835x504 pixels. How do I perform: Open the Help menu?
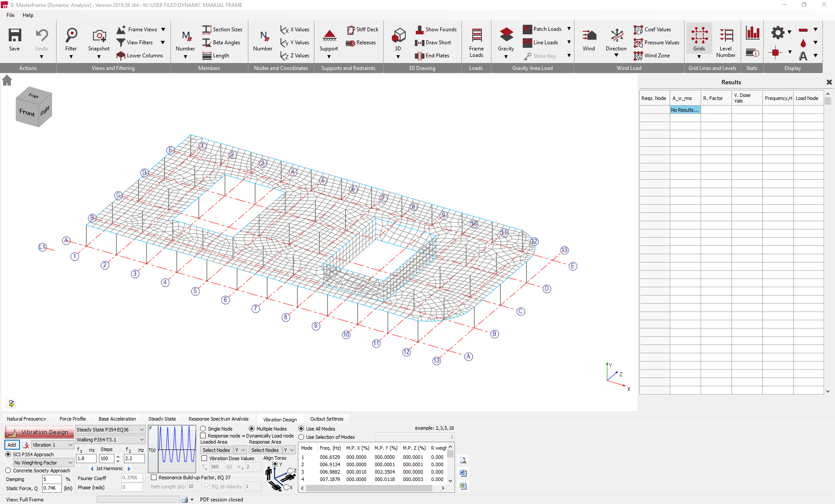click(x=28, y=15)
